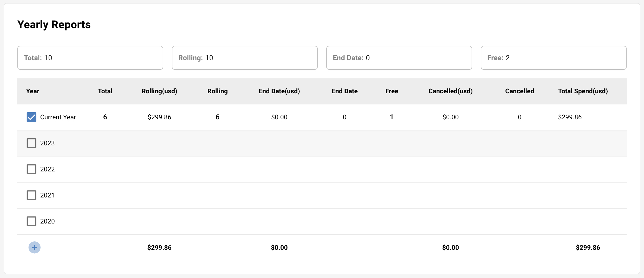
Task: Click the Free column header
Action: pos(392,91)
